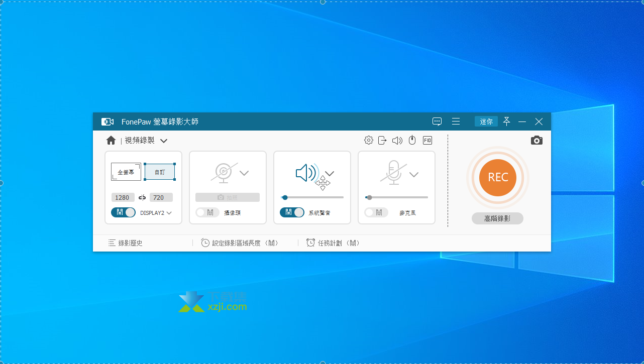Click the F10 hotkeys icon
The width and height of the screenshot is (644, 364).
[427, 141]
